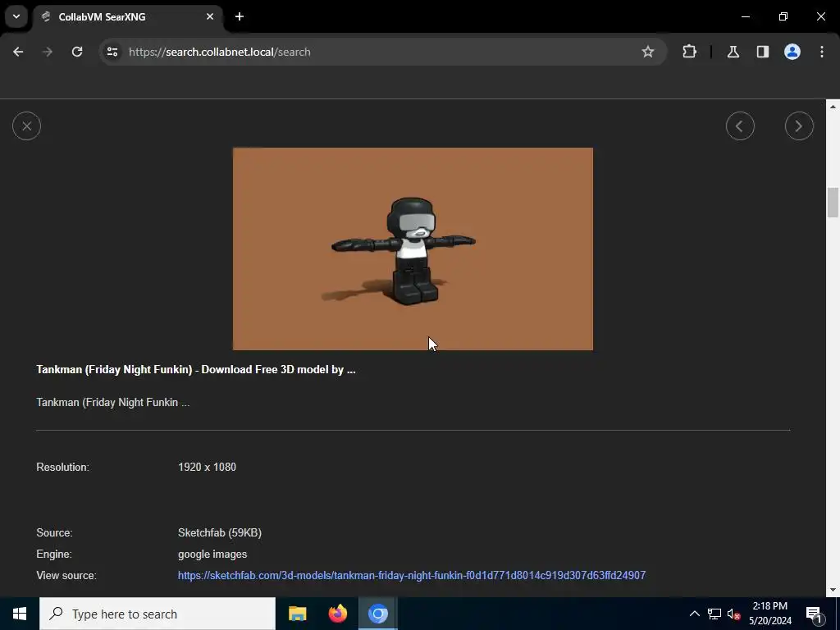Open the Sketchfab view source link

pos(412,575)
